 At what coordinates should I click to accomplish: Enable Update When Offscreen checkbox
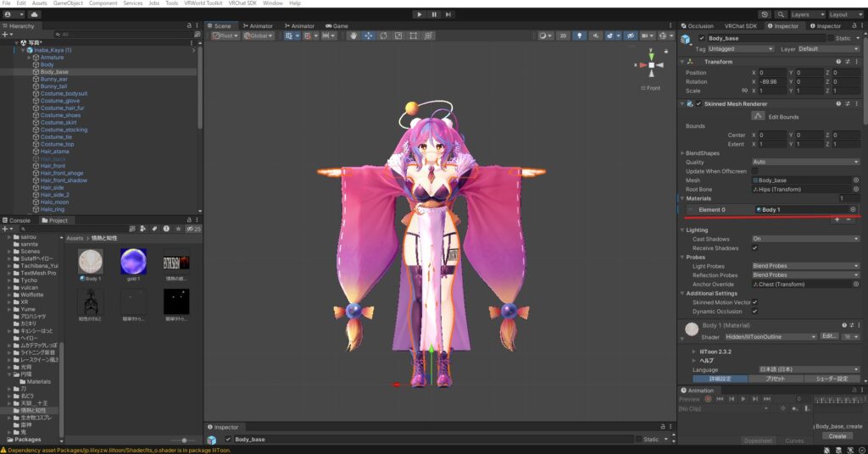tap(755, 170)
